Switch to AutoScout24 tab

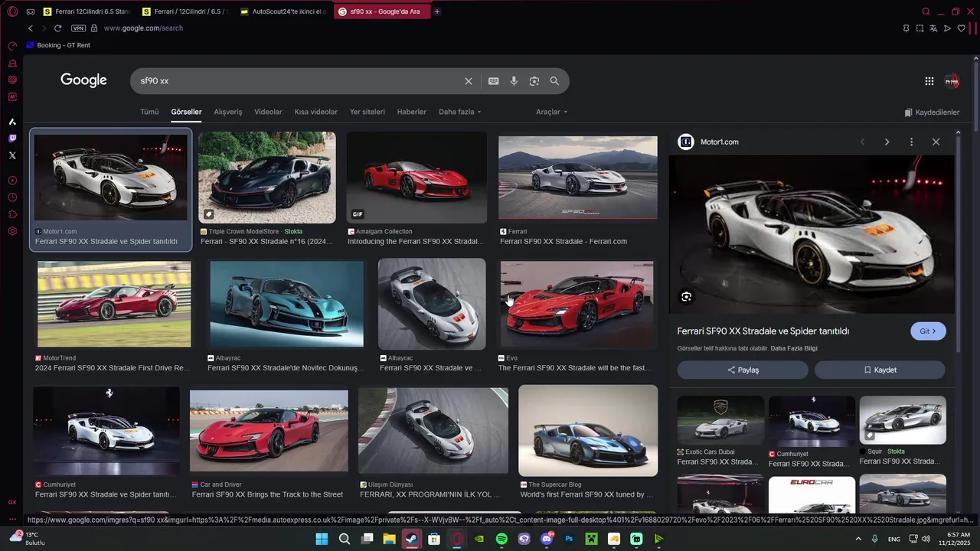point(283,11)
